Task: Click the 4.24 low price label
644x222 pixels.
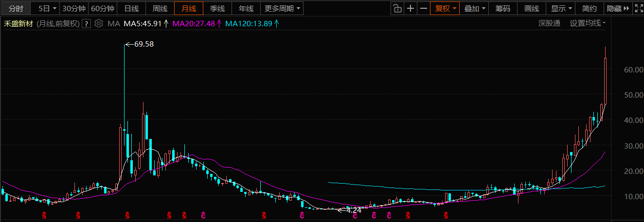Action: (354, 210)
